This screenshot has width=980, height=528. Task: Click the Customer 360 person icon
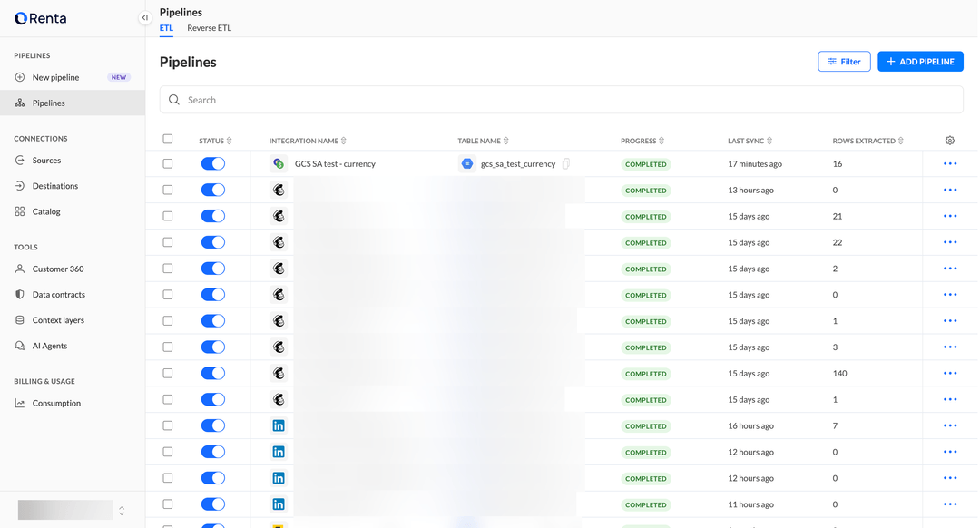tap(20, 269)
